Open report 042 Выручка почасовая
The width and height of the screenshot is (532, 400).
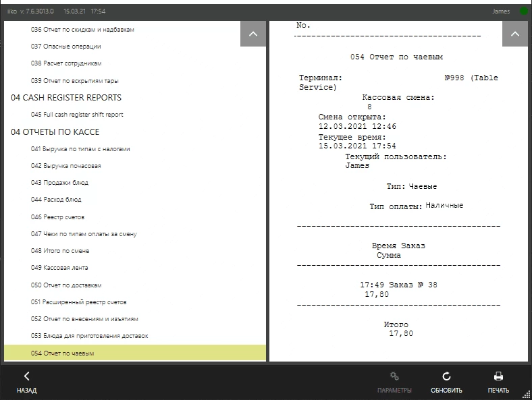[x=66, y=166]
